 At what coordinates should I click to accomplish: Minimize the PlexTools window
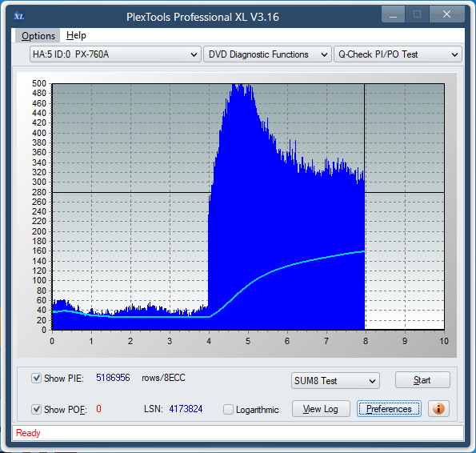pos(393,14)
